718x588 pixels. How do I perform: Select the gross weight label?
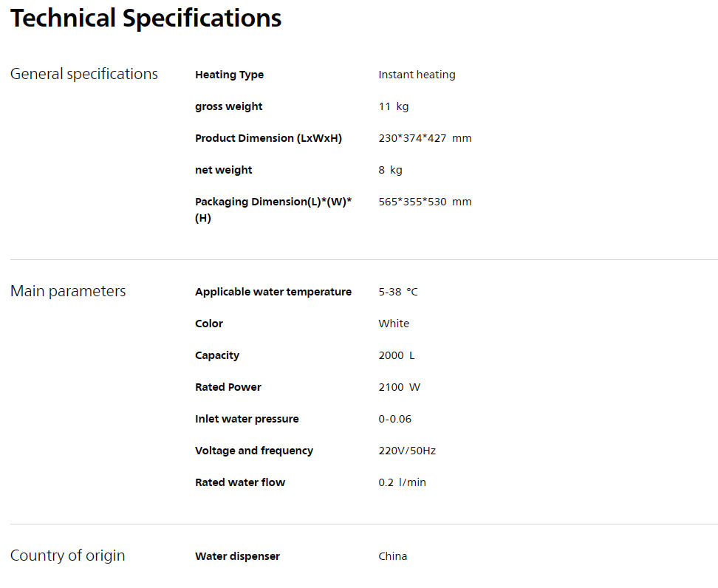point(228,106)
